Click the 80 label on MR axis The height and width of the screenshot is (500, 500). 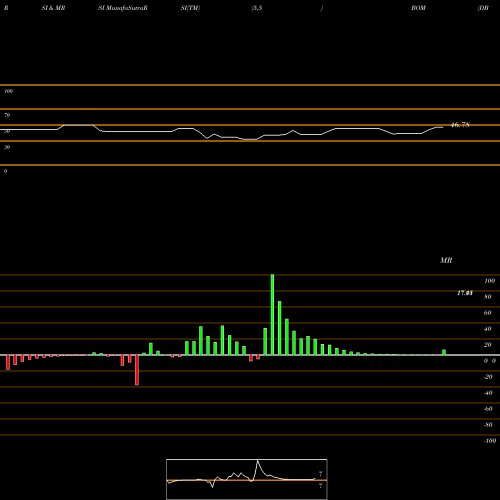tap(488, 297)
